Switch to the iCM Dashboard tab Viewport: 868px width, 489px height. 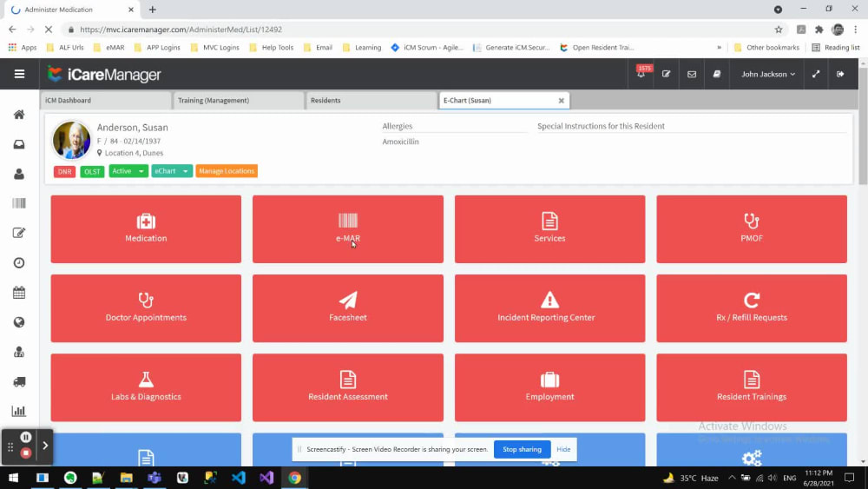[105, 100]
